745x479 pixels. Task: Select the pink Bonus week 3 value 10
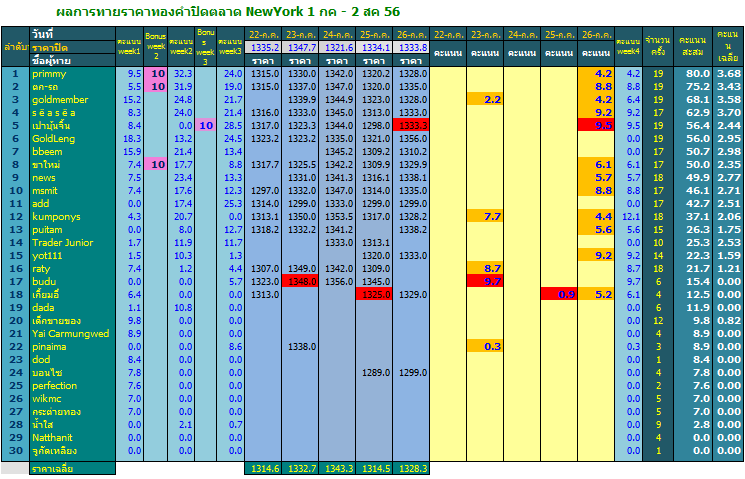206,125
